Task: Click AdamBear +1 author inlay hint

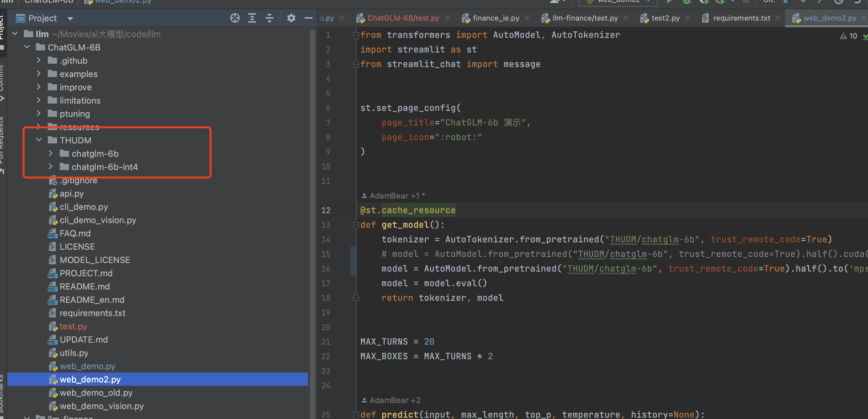Action: pyautogui.click(x=394, y=196)
